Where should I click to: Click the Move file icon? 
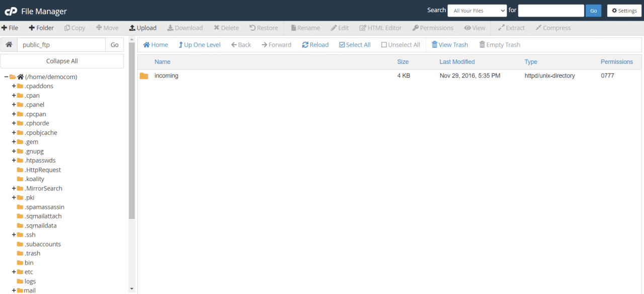point(107,28)
